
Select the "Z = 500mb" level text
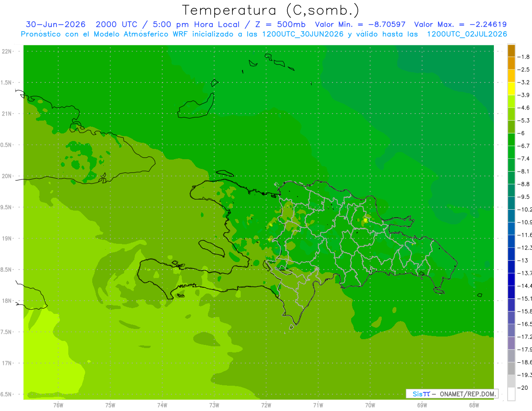(280, 24)
